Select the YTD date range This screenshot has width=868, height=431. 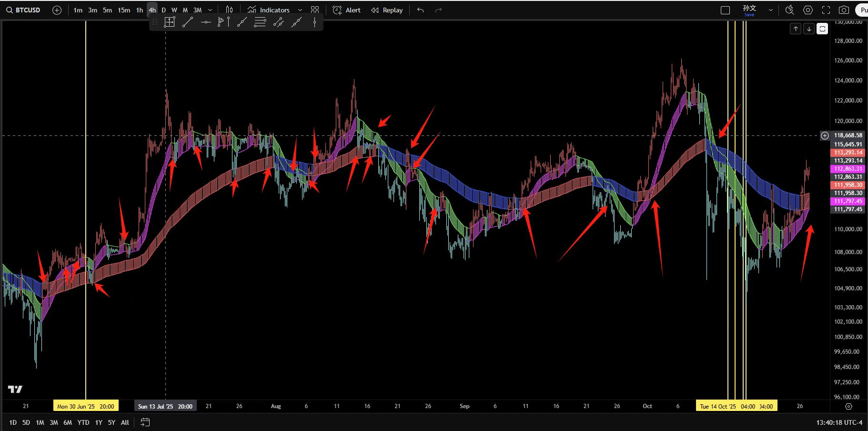(83, 422)
